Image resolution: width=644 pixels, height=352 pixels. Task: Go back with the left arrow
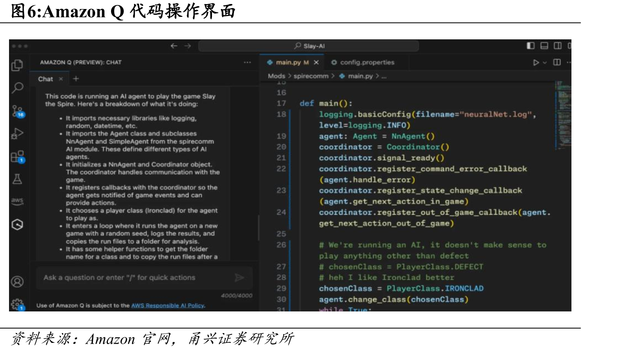coord(174,46)
